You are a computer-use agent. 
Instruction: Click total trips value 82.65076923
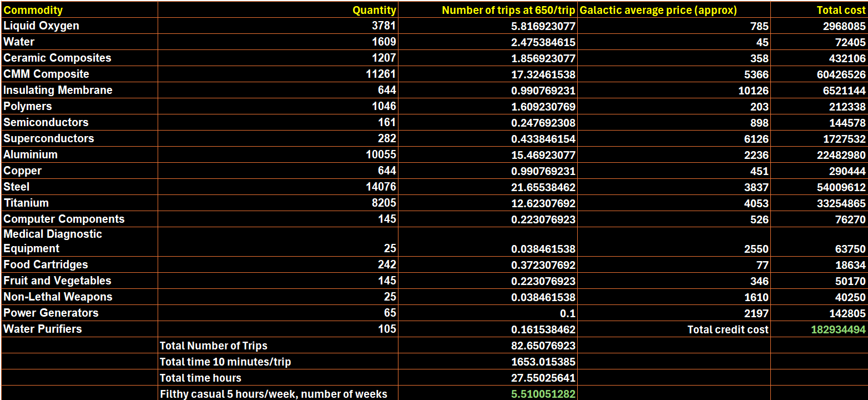tap(488, 345)
